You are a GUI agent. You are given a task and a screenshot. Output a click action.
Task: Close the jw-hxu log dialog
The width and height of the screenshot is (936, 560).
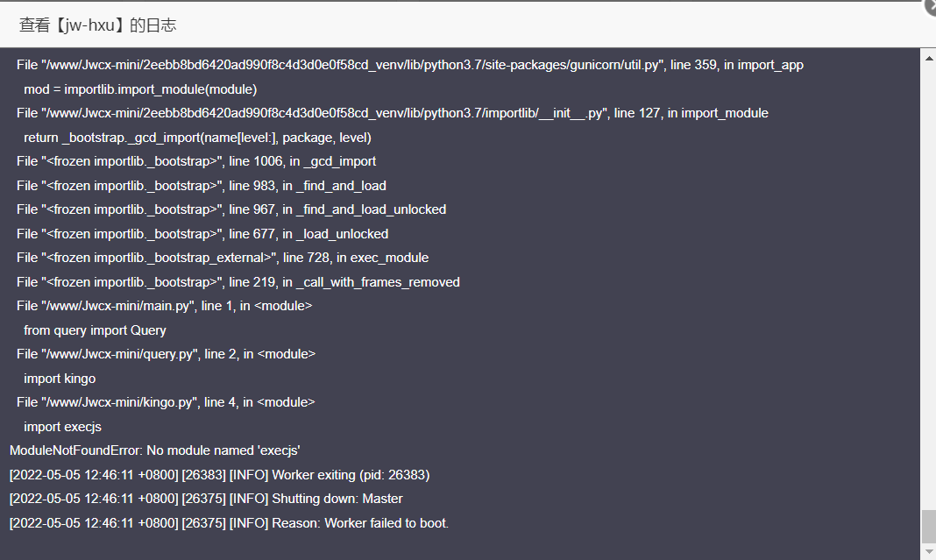point(930,4)
